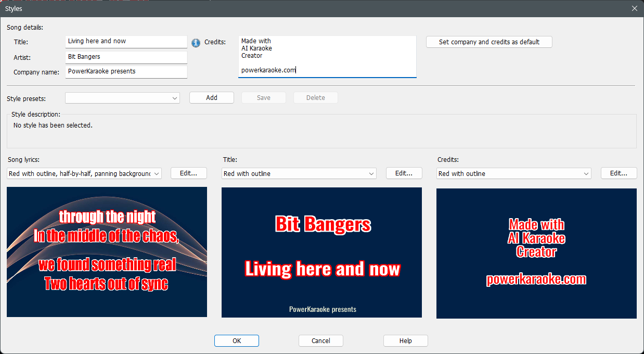Click the disabled Save preset button

tap(264, 98)
